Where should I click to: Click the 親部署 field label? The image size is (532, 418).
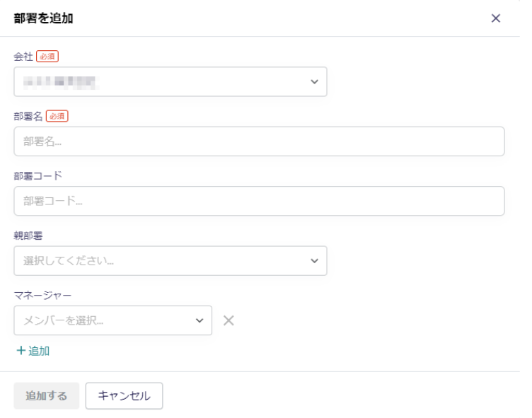pyautogui.click(x=28, y=236)
